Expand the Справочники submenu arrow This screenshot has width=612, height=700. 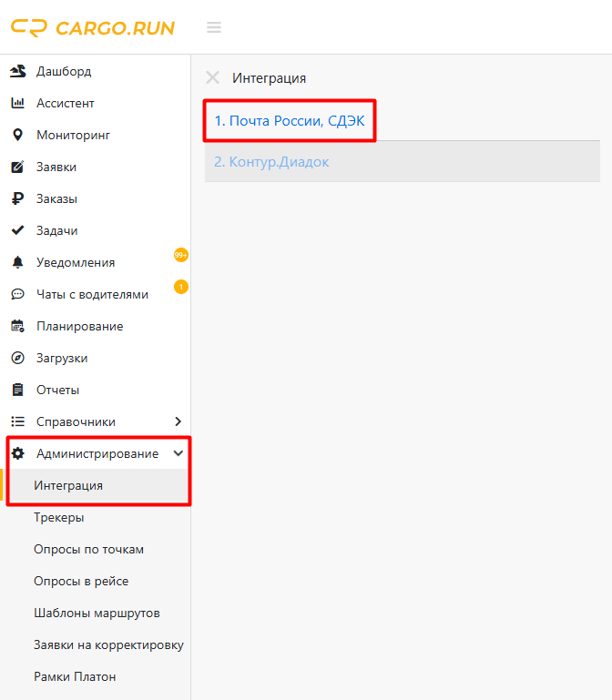click(x=178, y=421)
